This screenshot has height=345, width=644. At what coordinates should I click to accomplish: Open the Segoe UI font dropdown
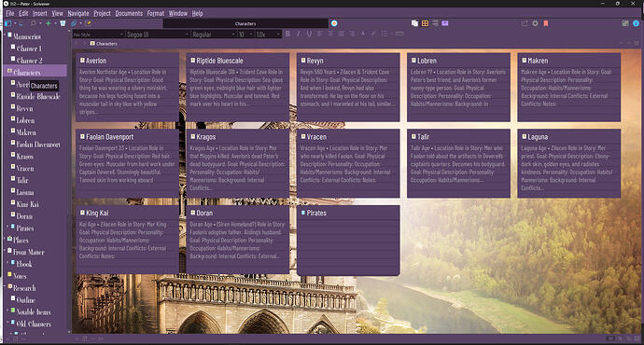(x=158, y=34)
